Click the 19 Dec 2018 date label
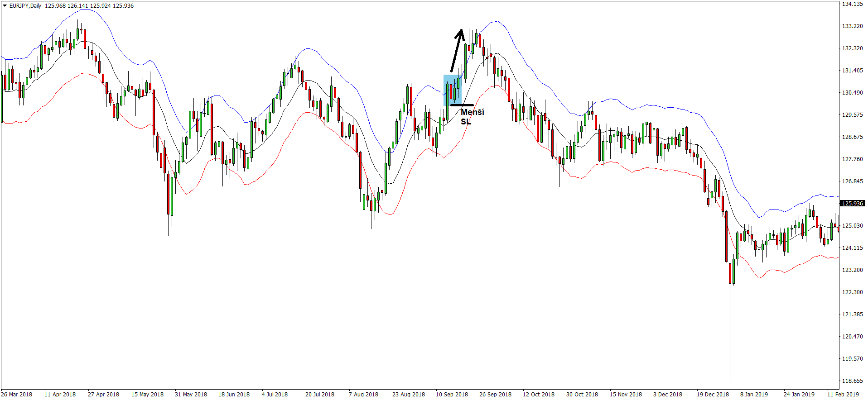The height and width of the screenshot is (400, 868). 713,395
